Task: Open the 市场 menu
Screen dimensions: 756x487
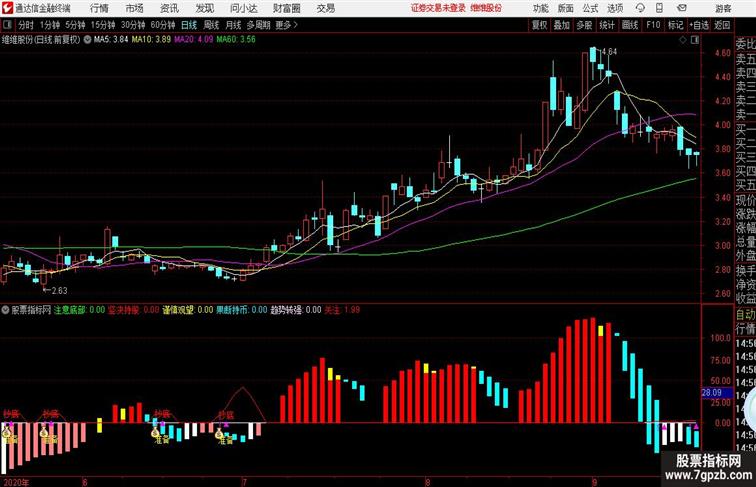Action: [x=135, y=8]
